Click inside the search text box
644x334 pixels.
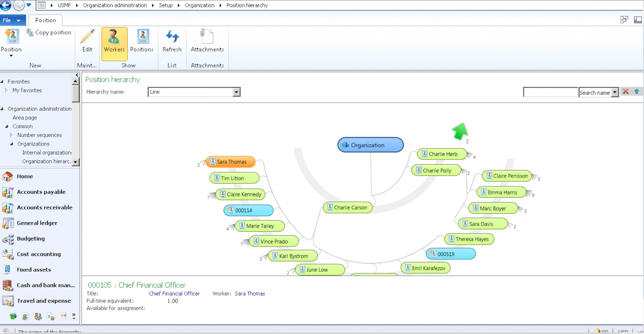(550, 92)
